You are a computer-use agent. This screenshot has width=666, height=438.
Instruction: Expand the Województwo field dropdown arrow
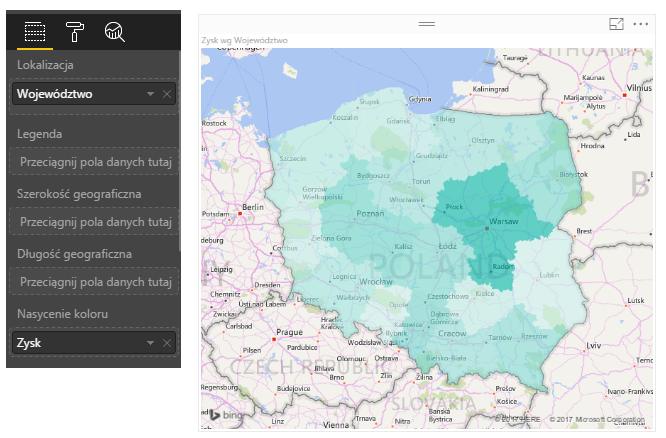150,94
